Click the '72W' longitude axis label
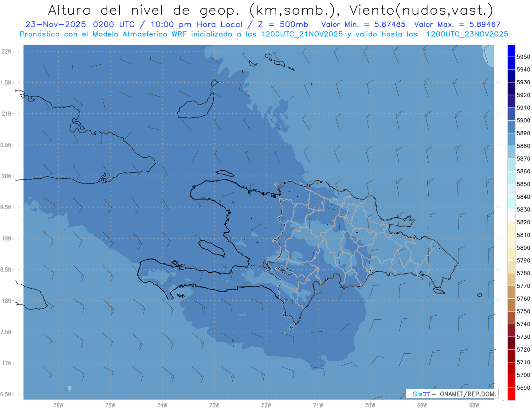The image size is (532, 411). [266, 405]
